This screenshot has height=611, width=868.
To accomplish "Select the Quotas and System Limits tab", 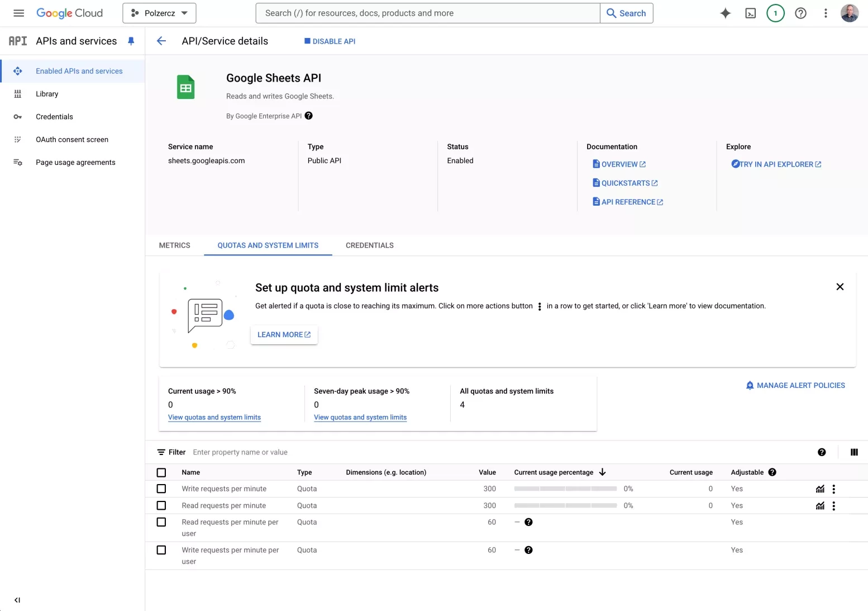I will [x=268, y=245].
